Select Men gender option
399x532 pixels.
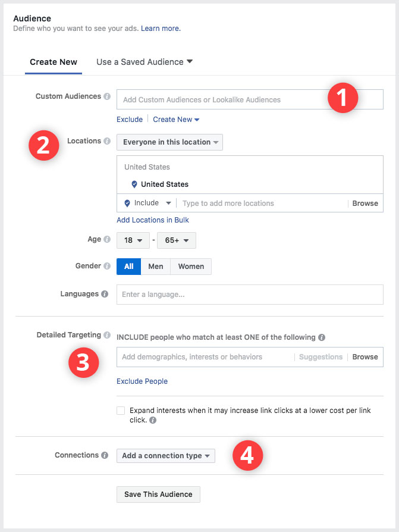click(156, 267)
